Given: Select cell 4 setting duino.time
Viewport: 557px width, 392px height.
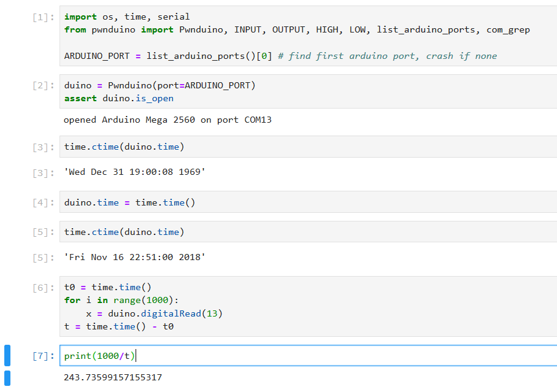Looking at the screenshot, I should [x=309, y=202].
